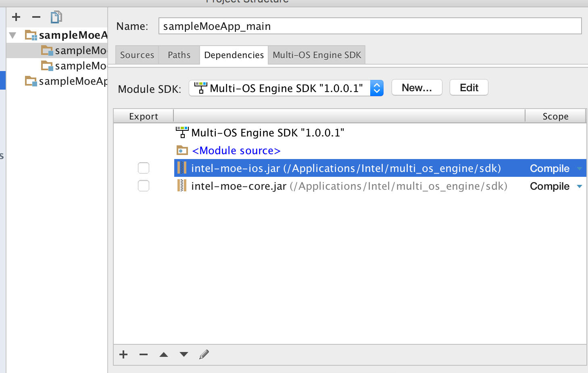Viewport: 588px width, 373px height.
Task: Add a dependency with bottom plus icon
Action: click(123, 354)
